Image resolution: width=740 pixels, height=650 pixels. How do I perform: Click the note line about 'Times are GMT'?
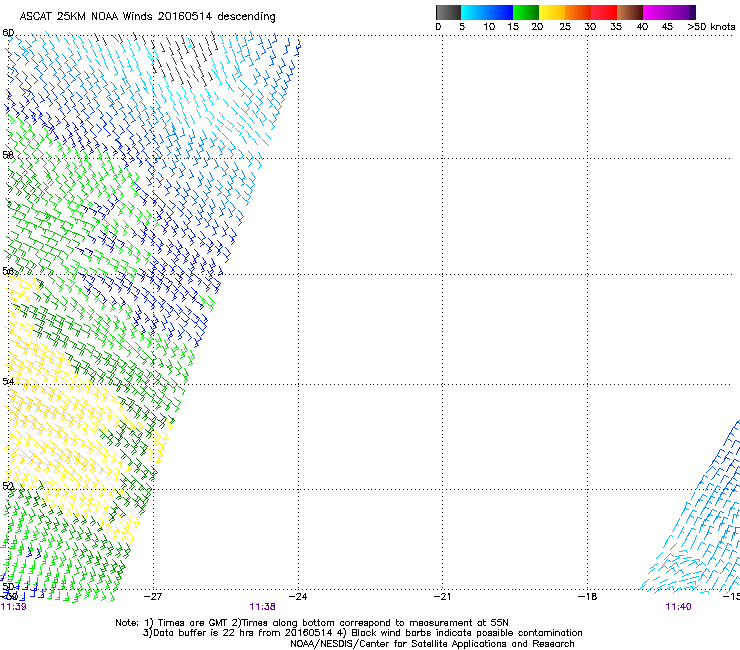coord(312,623)
